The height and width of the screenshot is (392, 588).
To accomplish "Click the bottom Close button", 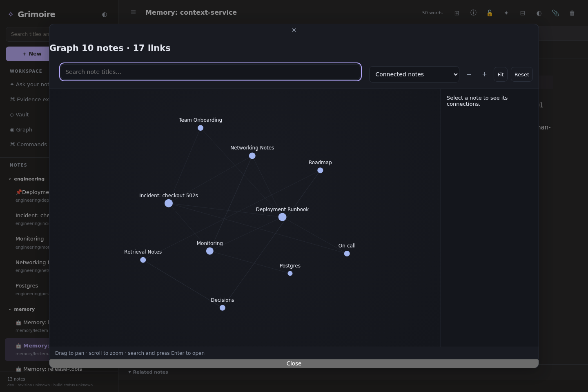I will point(294,363).
